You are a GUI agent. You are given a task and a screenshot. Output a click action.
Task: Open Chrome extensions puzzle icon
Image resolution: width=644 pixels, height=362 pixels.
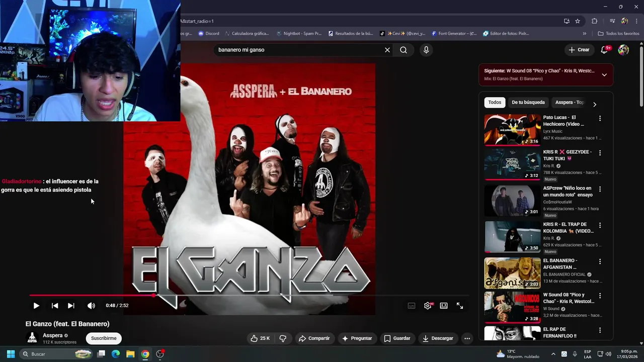click(595, 21)
